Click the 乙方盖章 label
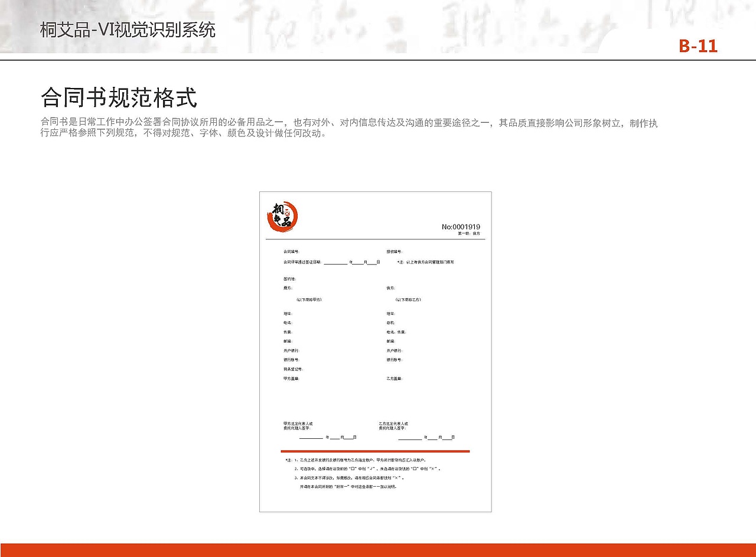This screenshot has height=557, width=756. [x=395, y=378]
